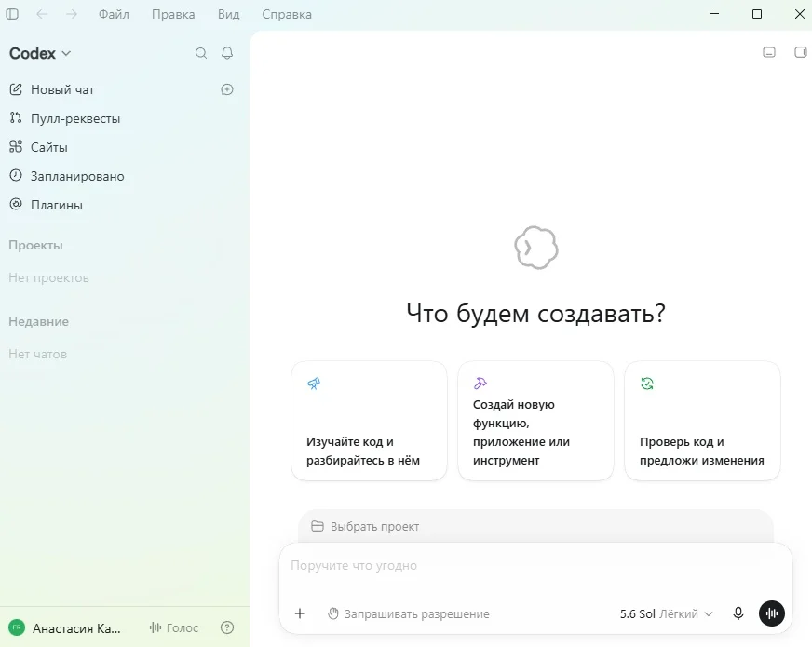
Task: Click Голос voice button in sidebar footer
Action: [174, 627]
